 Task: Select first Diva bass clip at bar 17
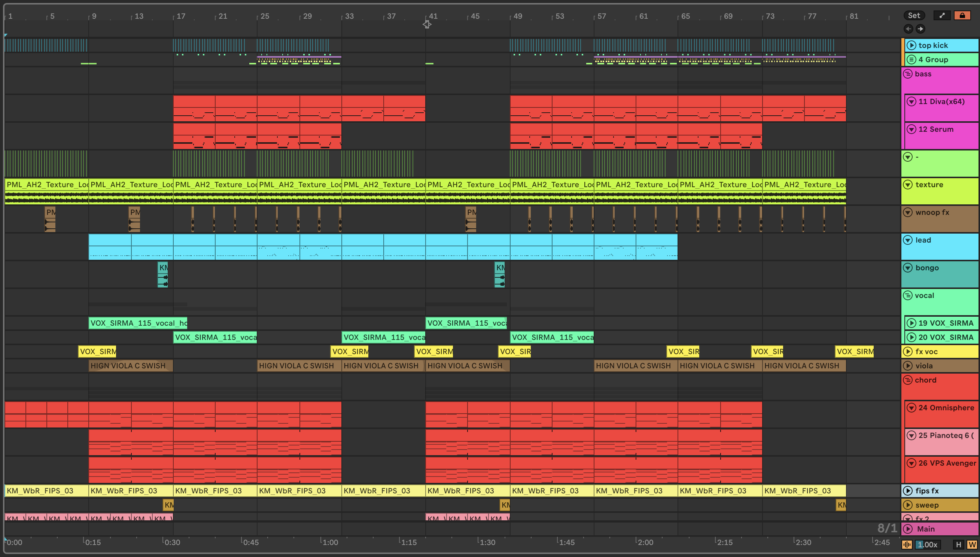pos(194,108)
